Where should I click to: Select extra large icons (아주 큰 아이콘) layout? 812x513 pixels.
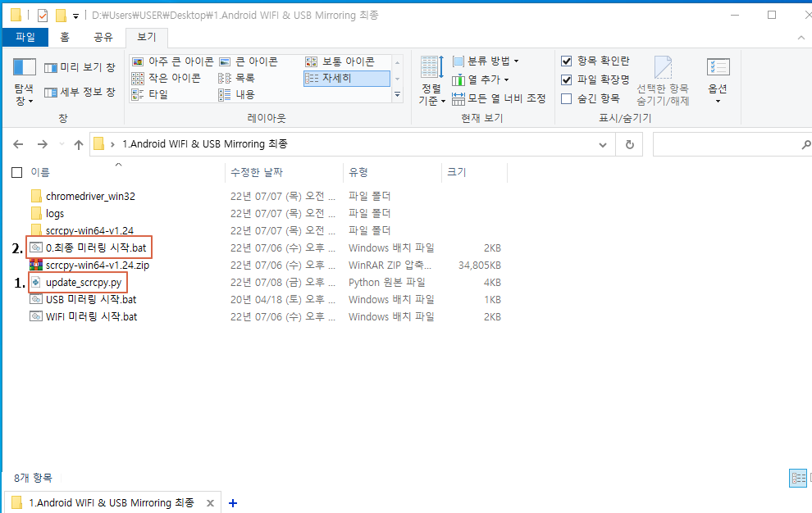point(173,61)
